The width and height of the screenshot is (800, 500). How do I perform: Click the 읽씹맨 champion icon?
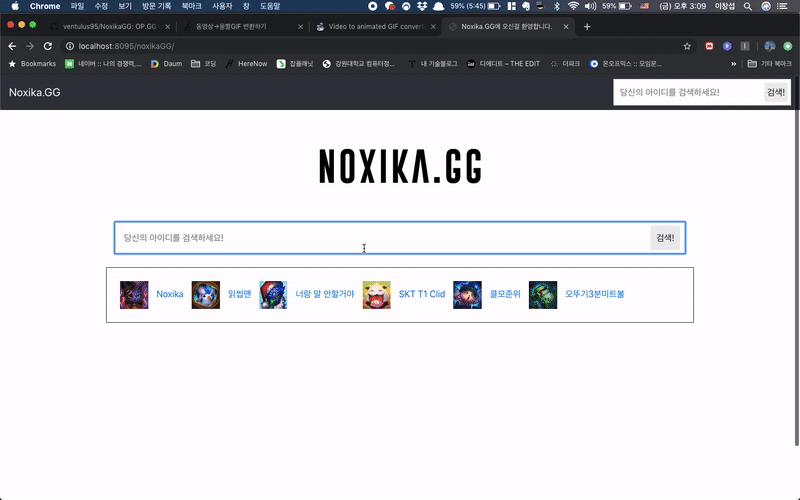pyautogui.click(x=206, y=294)
